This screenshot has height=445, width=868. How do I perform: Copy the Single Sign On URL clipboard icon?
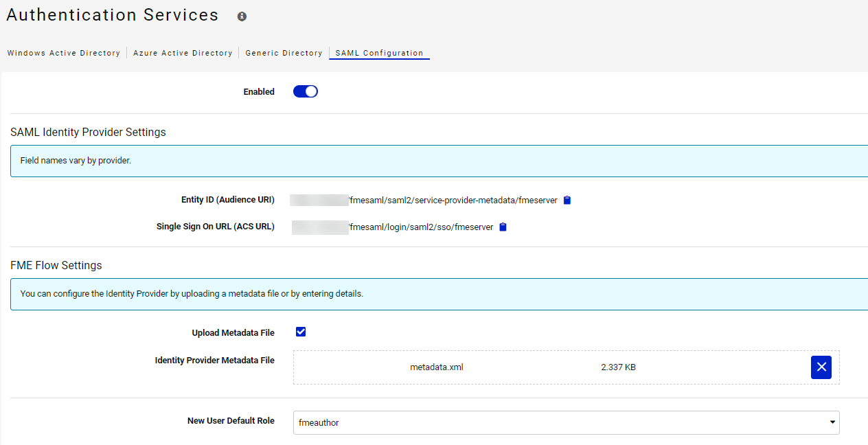(503, 226)
